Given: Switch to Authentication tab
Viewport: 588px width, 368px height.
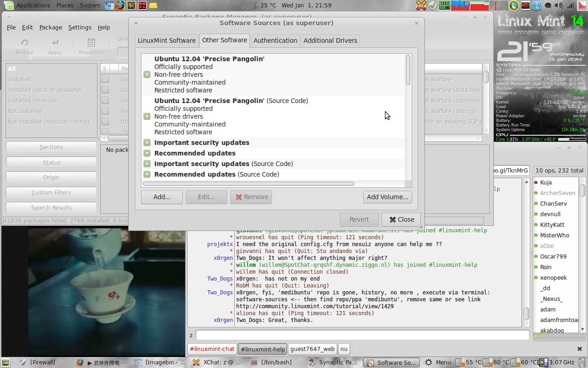Looking at the screenshot, I should (x=275, y=40).
